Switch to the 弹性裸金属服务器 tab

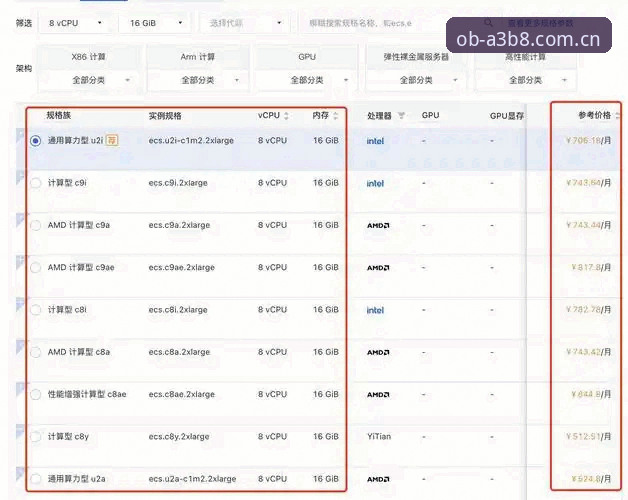(416, 57)
